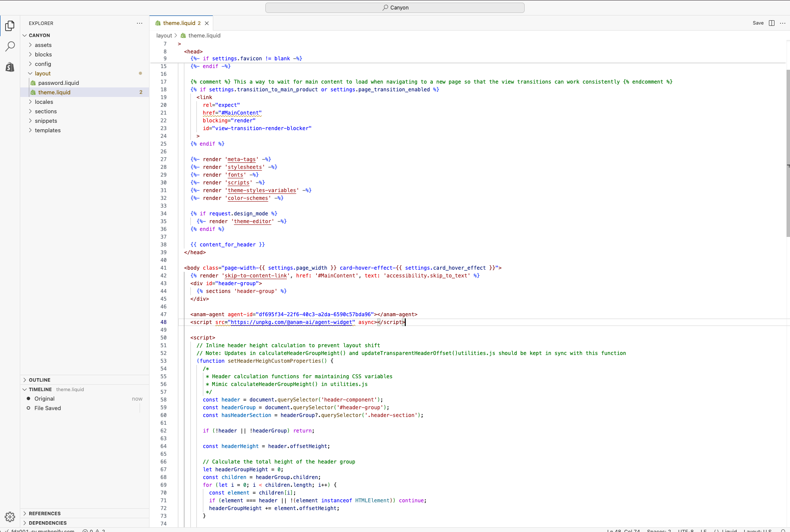790x532 pixels.
Task: Switch to the theme.liquid tab
Action: pyautogui.click(x=180, y=23)
